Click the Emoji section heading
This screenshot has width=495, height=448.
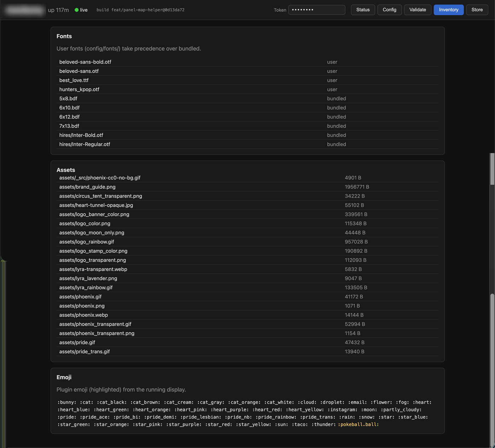point(64,377)
